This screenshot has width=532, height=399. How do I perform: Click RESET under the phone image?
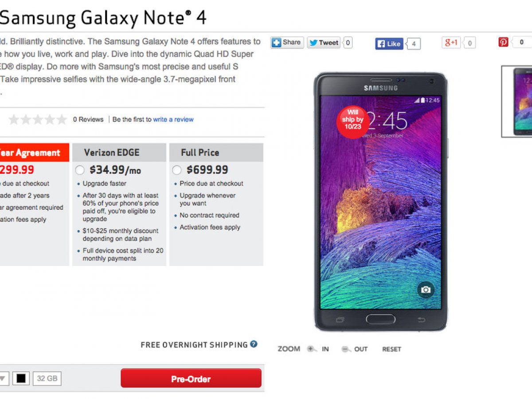tap(391, 349)
